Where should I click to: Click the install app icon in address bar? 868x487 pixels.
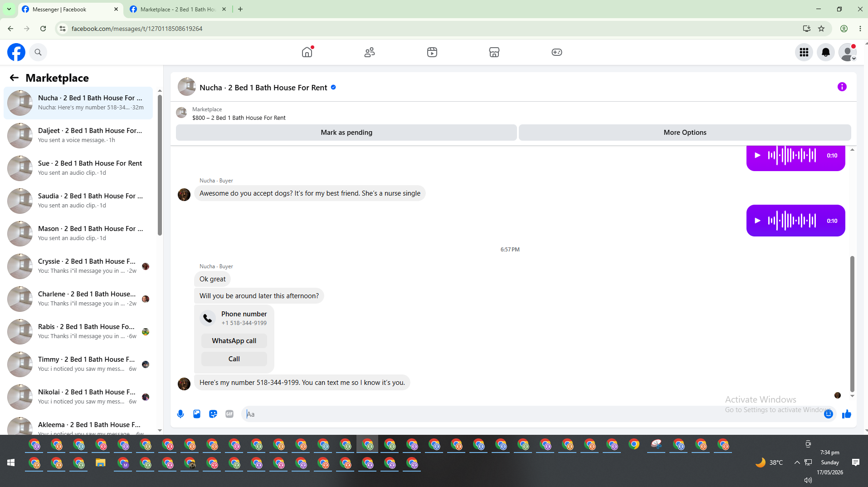(806, 29)
